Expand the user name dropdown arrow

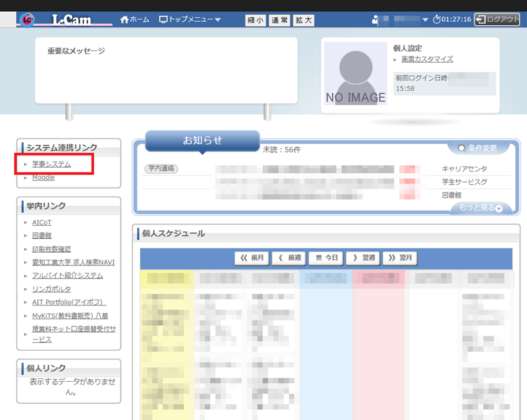click(x=425, y=20)
